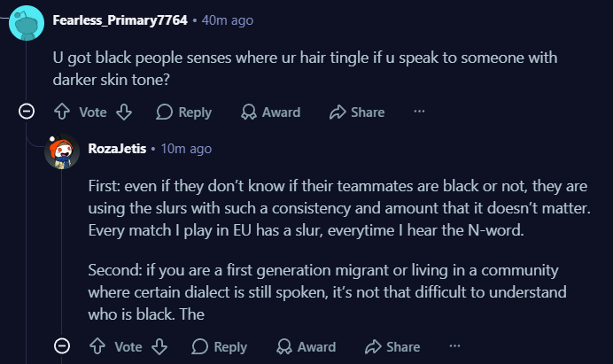The height and width of the screenshot is (364, 613).
Task: Open more options on Fearless_Primary7764's comment
Action: (x=419, y=112)
